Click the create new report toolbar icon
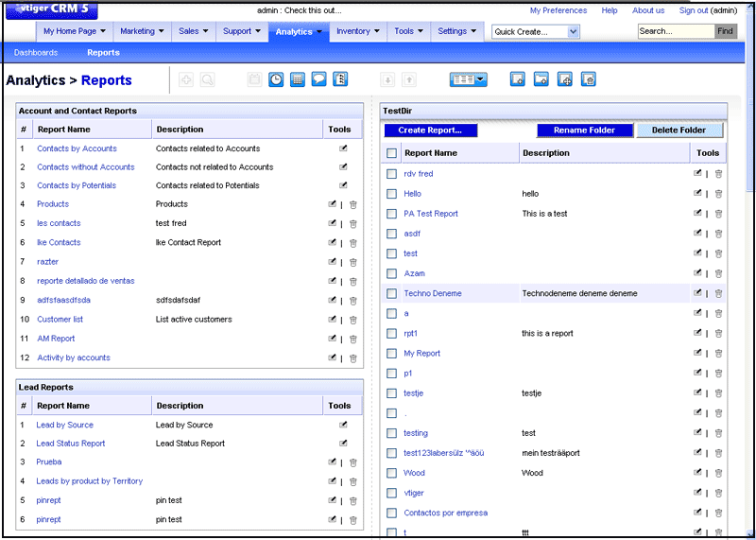 pyautogui.click(x=518, y=79)
